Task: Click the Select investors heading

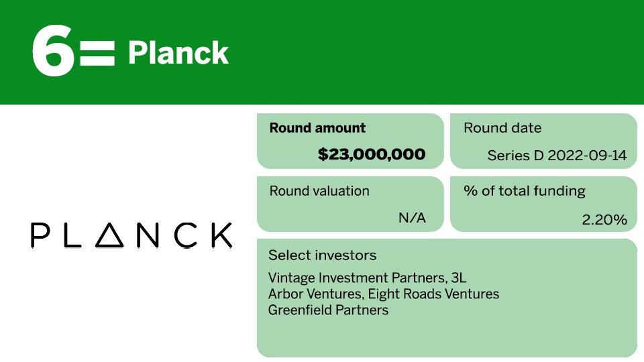Action: [322, 255]
